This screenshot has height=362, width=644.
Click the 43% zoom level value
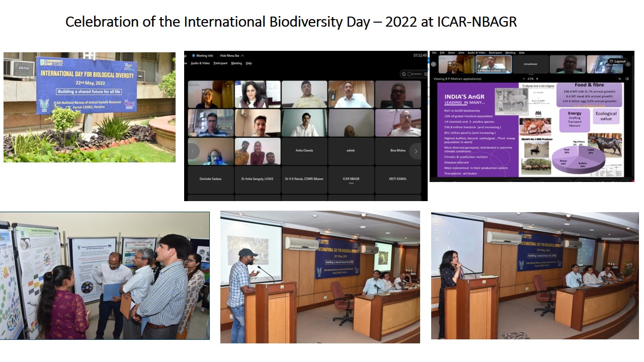pyautogui.click(x=530, y=78)
